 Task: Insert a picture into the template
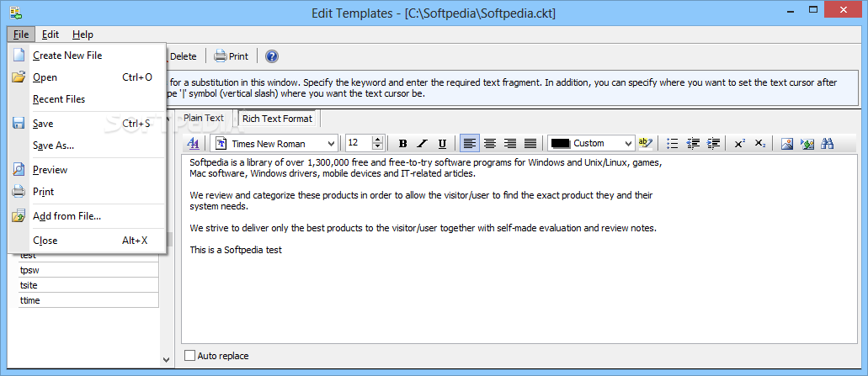787,144
